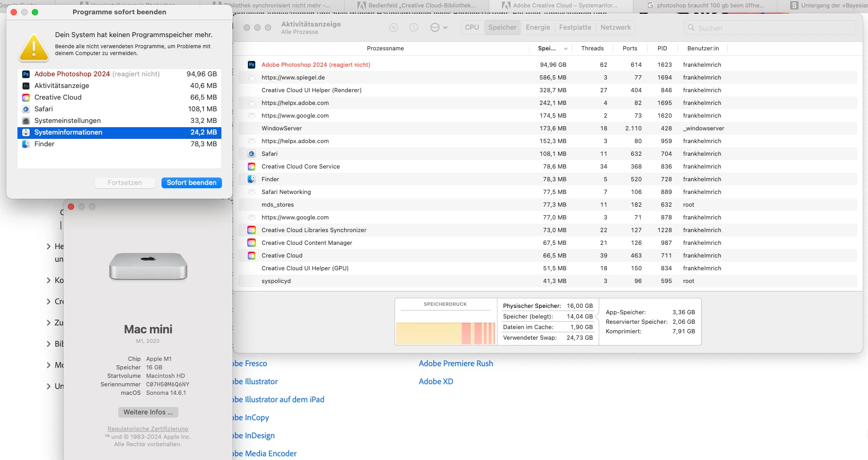Click Systeminformationen icon in Force Quit list
This screenshot has width=868, height=460.
(26, 132)
